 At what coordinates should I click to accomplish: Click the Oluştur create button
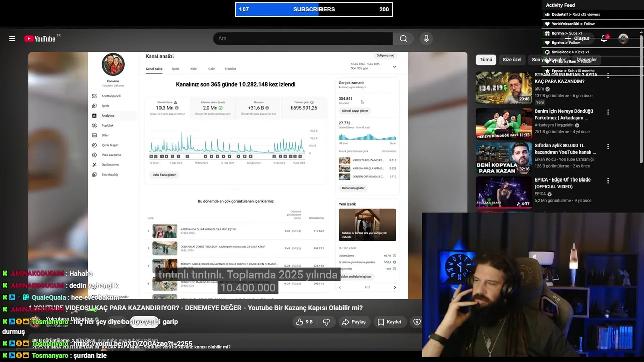click(x=577, y=39)
